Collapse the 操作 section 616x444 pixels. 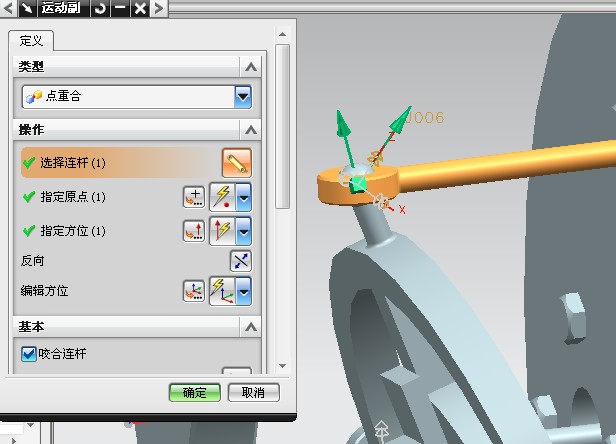249,130
